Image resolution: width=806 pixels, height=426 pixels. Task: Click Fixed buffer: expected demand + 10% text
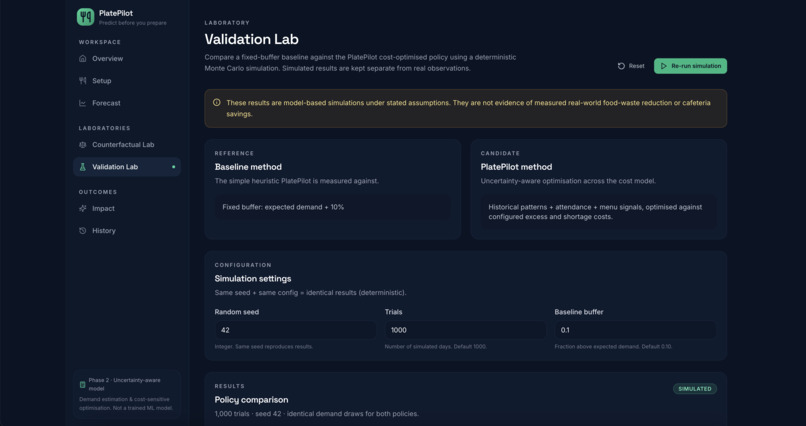pos(283,207)
